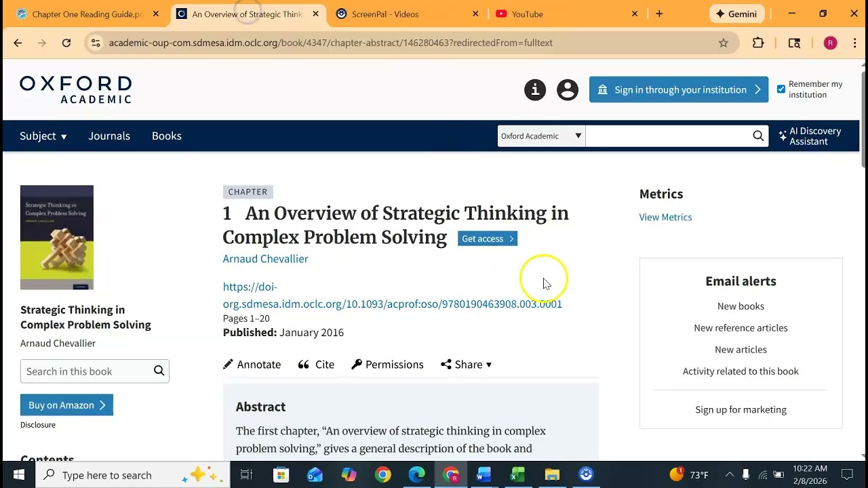Open Word from the taskbar

[x=484, y=475]
